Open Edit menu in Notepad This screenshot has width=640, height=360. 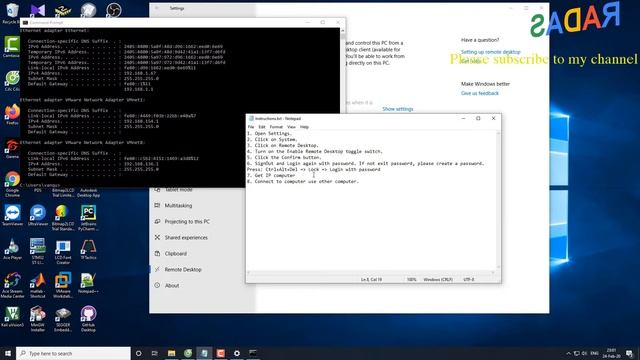click(262, 127)
